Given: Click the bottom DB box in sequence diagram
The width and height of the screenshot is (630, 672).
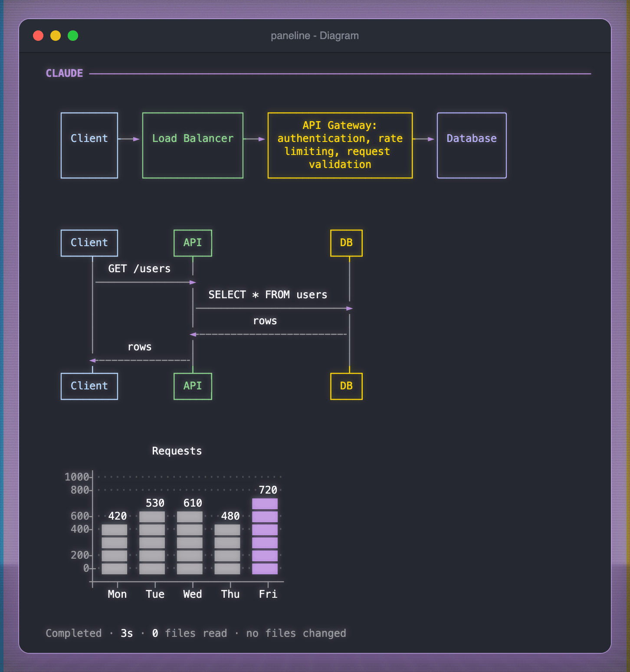Looking at the screenshot, I should pos(346,386).
